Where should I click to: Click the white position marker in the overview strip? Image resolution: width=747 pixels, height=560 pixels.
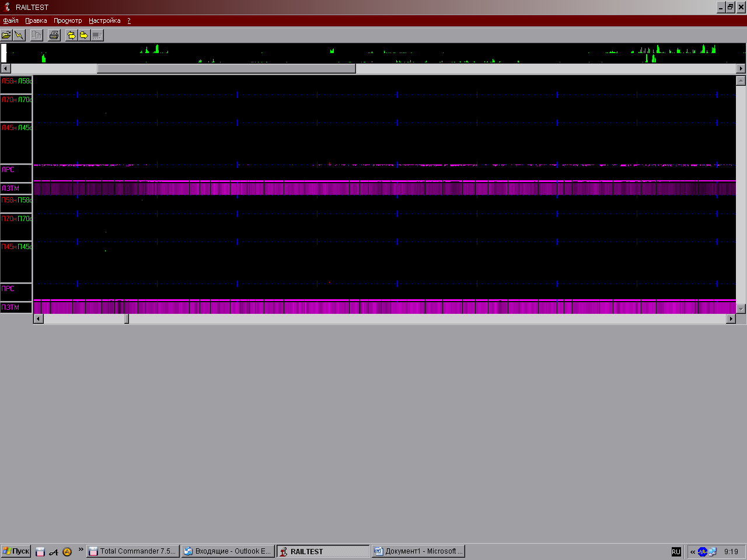[x=4, y=53]
